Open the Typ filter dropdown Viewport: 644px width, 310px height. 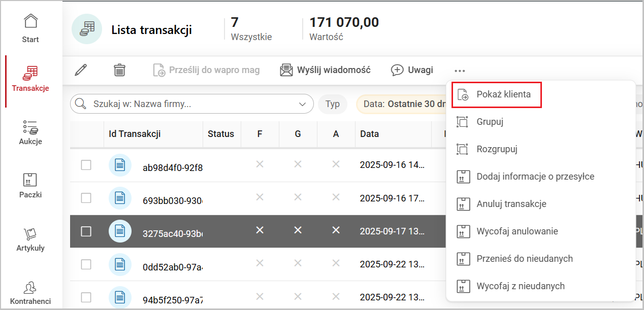click(333, 104)
